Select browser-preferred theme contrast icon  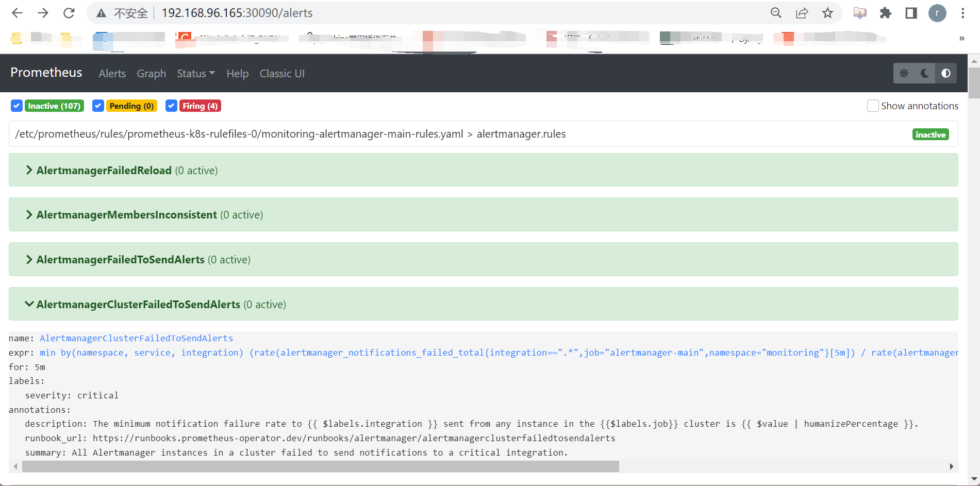946,73
